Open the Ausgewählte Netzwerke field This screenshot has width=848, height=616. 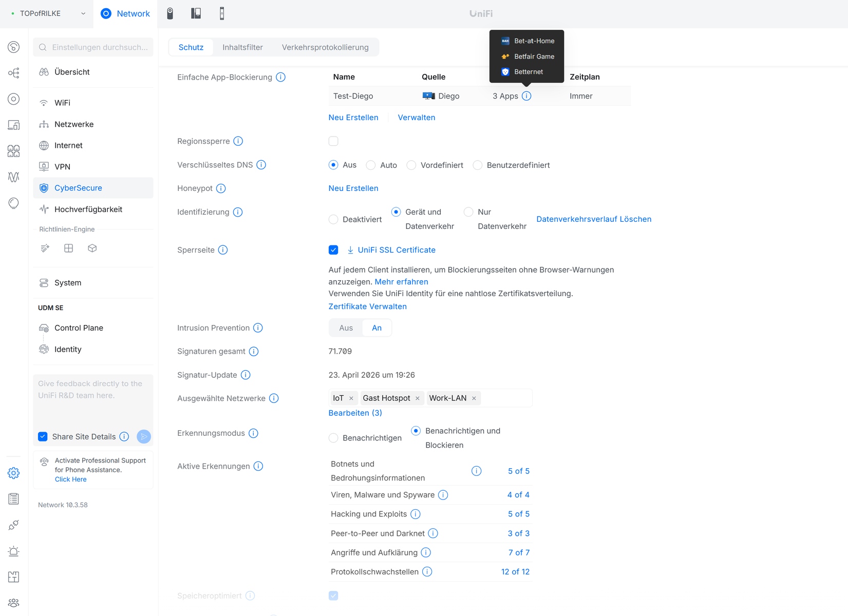(x=430, y=398)
